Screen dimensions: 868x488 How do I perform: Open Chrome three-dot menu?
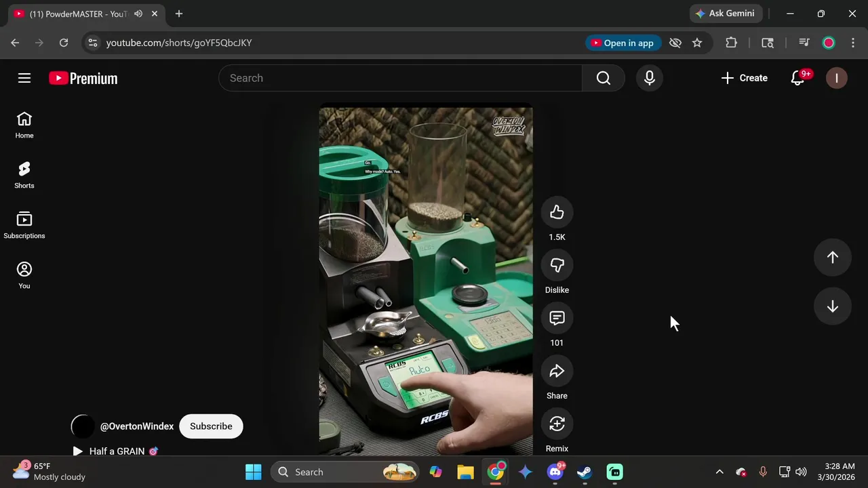853,43
